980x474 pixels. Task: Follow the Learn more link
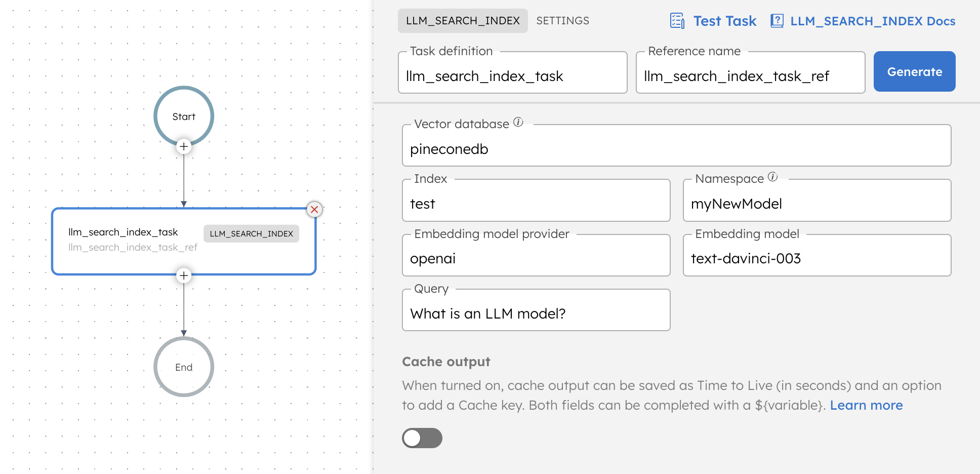(x=866, y=405)
